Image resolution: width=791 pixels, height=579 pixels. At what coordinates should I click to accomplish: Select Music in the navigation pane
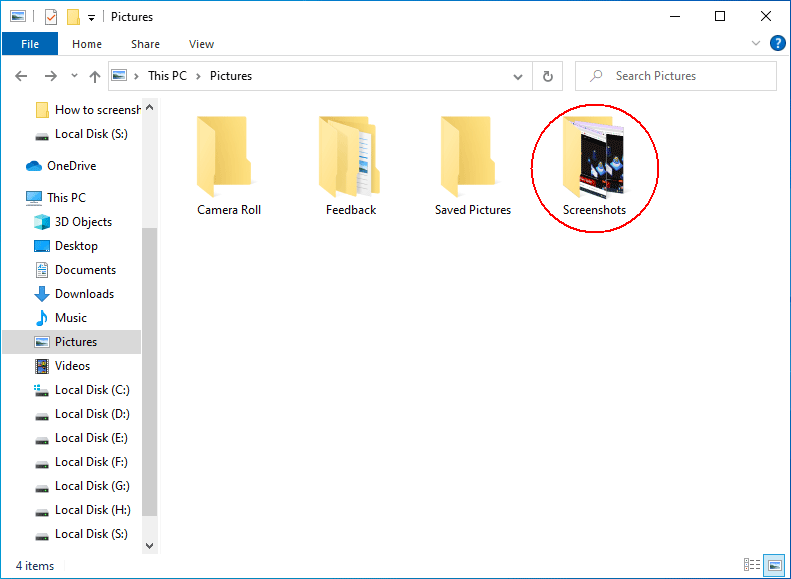(60, 318)
